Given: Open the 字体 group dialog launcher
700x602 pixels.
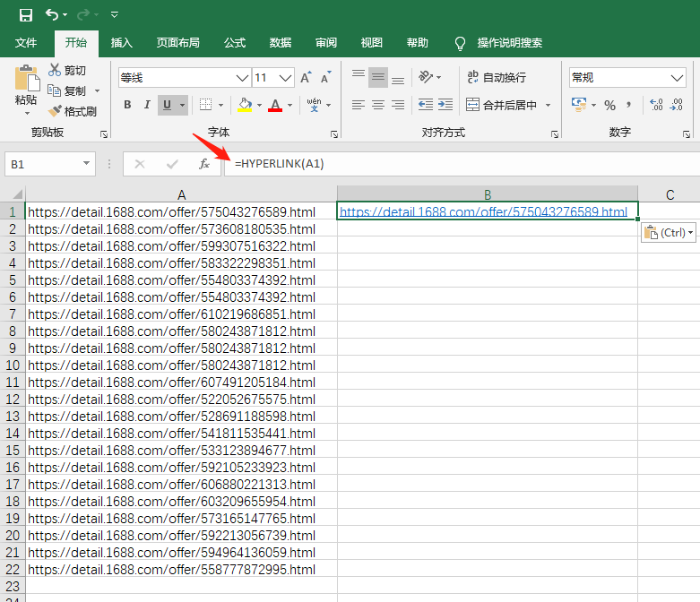Looking at the screenshot, I should tap(334, 133).
